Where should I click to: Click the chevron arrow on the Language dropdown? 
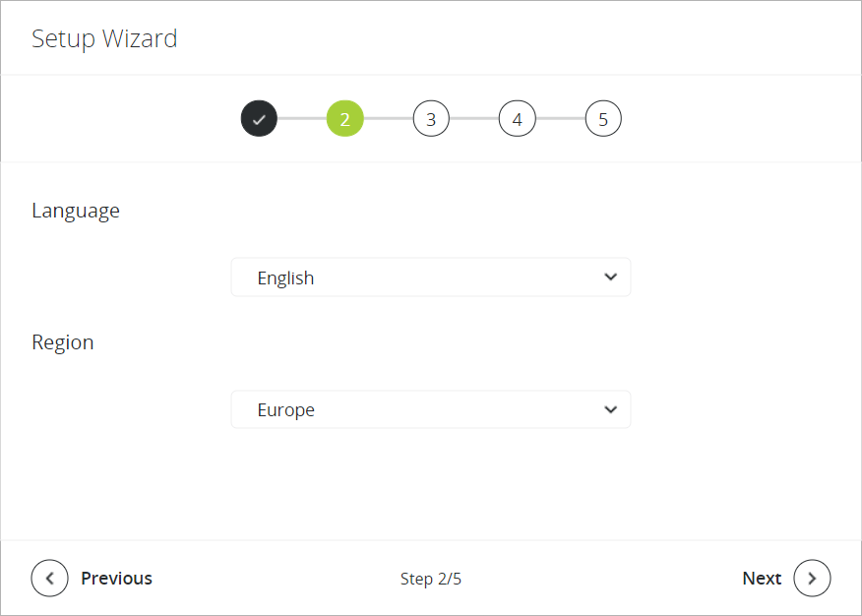pos(610,277)
